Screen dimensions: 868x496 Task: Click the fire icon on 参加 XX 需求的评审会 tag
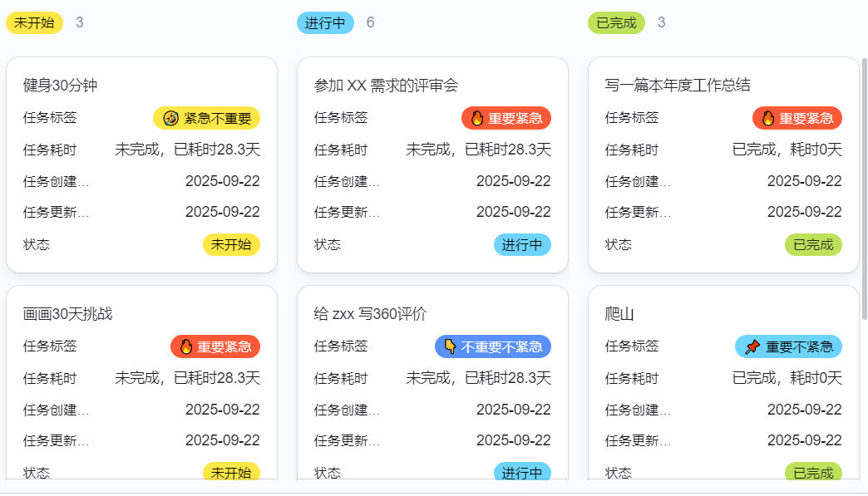coord(477,118)
